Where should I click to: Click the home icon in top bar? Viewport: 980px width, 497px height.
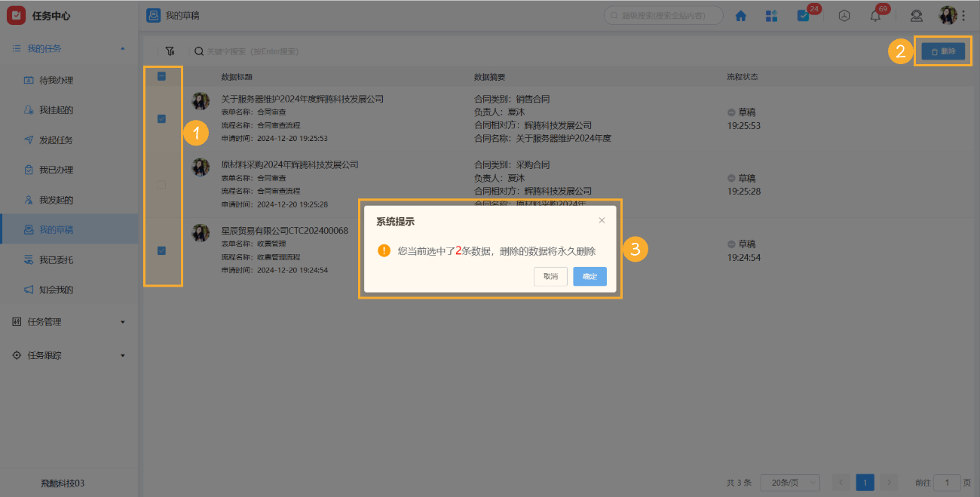click(741, 16)
